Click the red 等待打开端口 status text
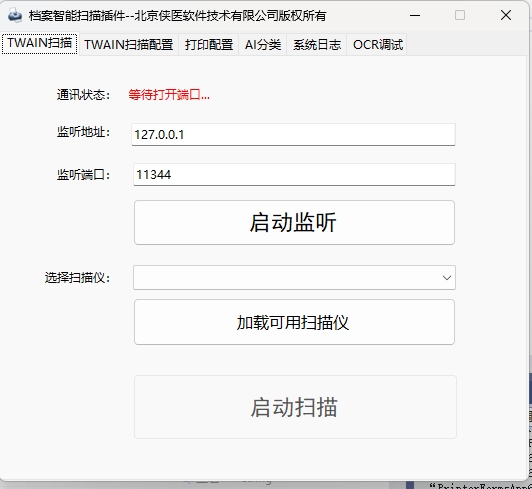This screenshot has width=532, height=489. (169, 95)
